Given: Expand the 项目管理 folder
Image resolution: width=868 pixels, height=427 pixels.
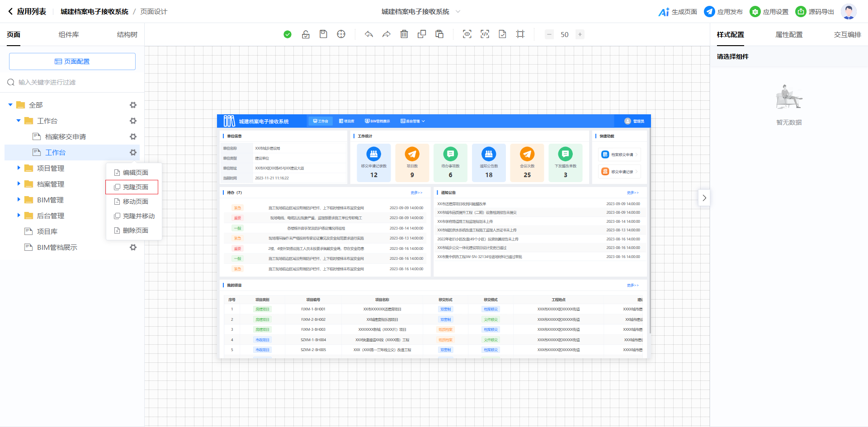Looking at the screenshot, I should (19, 168).
